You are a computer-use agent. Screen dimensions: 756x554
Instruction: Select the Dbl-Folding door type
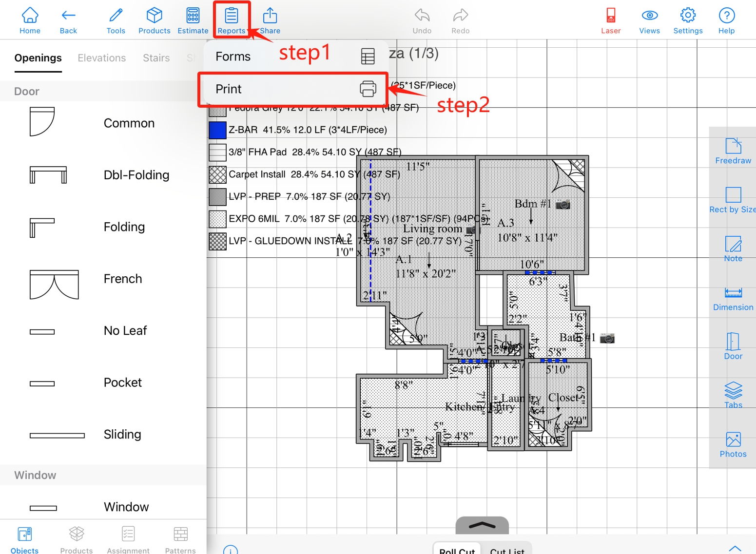click(103, 175)
